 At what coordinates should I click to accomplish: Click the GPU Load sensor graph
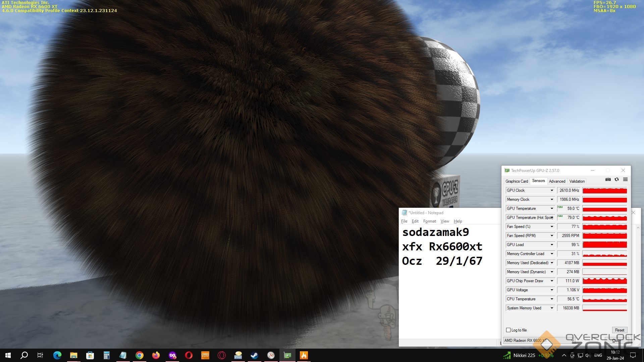pos(604,245)
